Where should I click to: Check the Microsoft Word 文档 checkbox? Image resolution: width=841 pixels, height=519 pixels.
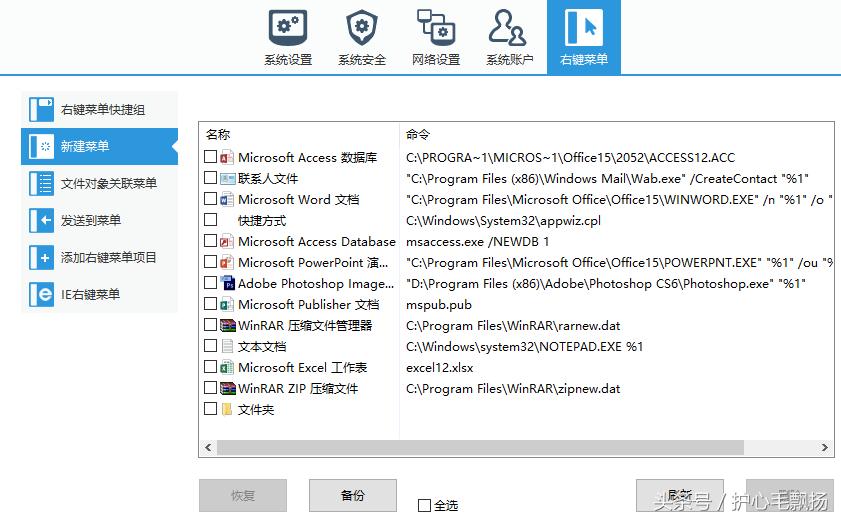tap(211, 199)
